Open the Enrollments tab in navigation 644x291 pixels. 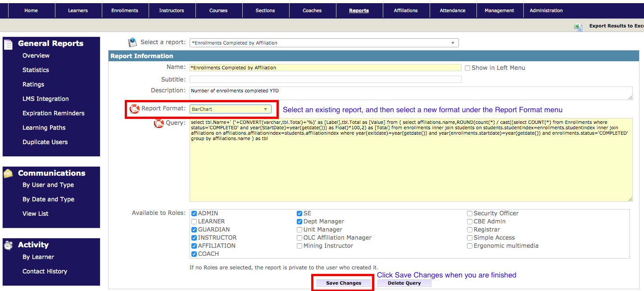(125, 10)
